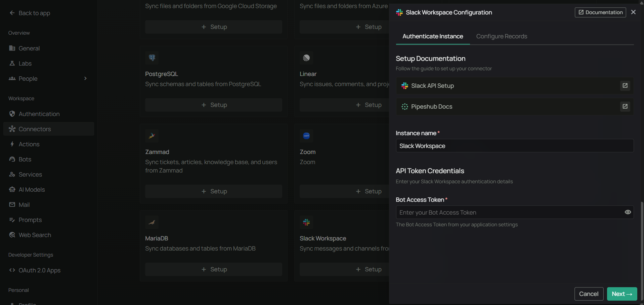Cancel the Slack Workspace configuration

(589, 294)
